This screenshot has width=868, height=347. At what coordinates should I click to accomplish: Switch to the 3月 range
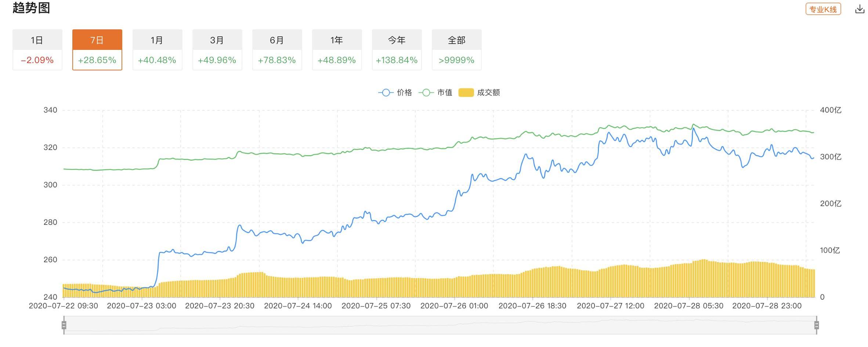tap(217, 50)
